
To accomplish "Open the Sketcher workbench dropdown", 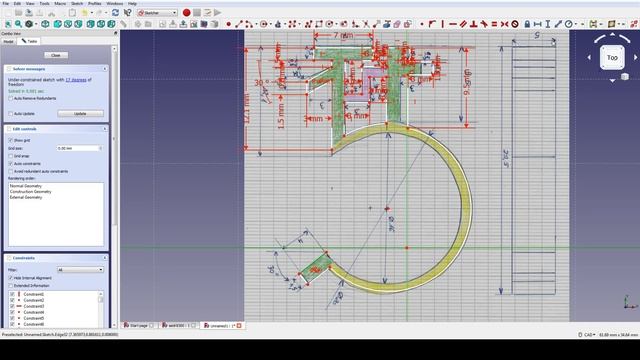I will (158, 13).
